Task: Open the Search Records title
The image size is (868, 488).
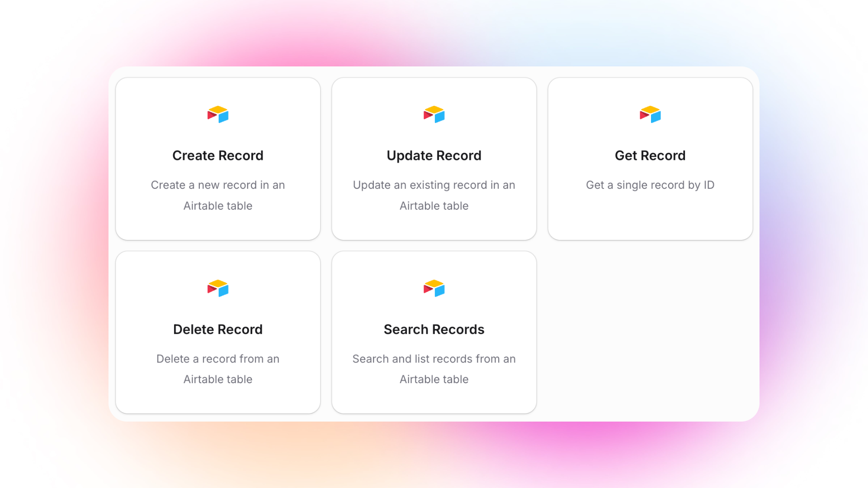Action: pyautogui.click(x=434, y=329)
